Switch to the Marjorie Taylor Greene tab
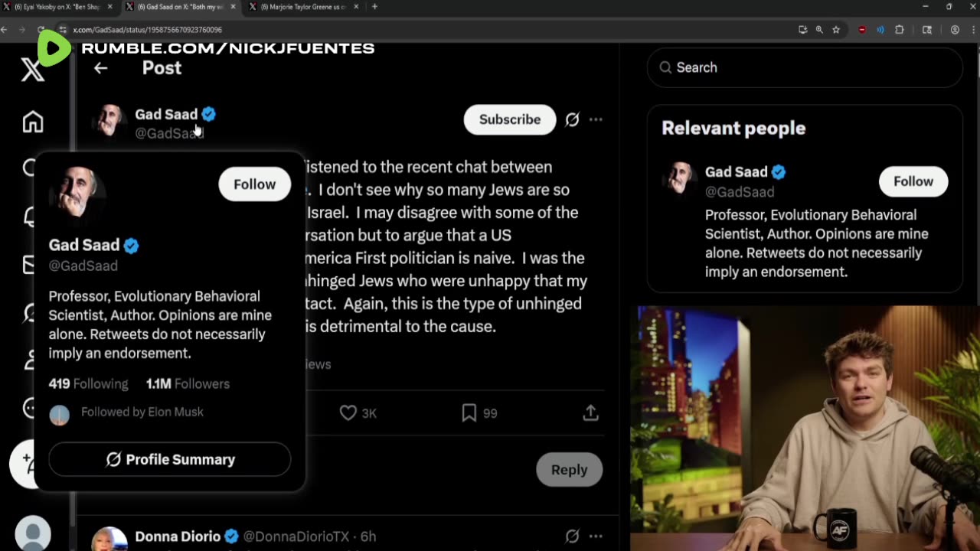980x551 pixels. point(302,7)
